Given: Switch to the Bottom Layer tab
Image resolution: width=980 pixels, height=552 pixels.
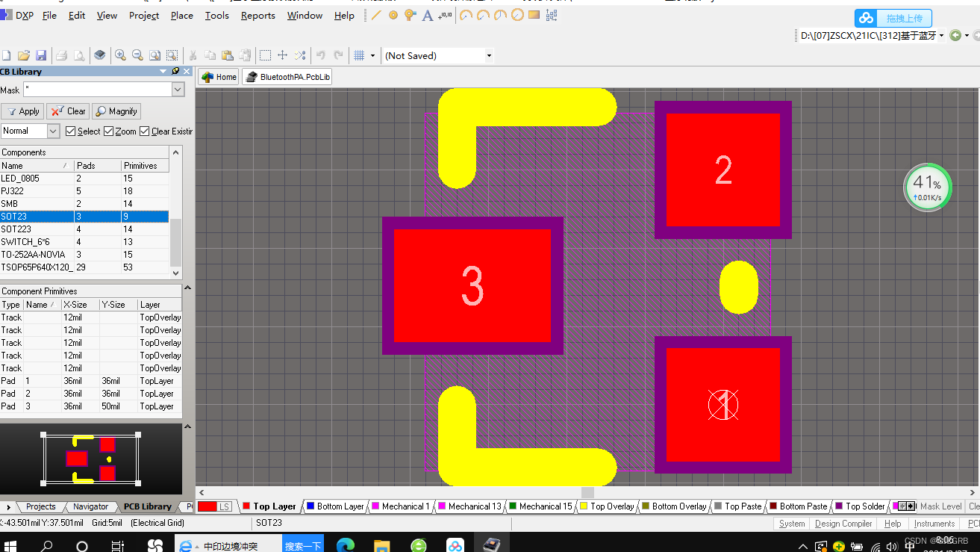Looking at the screenshot, I should (334, 506).
